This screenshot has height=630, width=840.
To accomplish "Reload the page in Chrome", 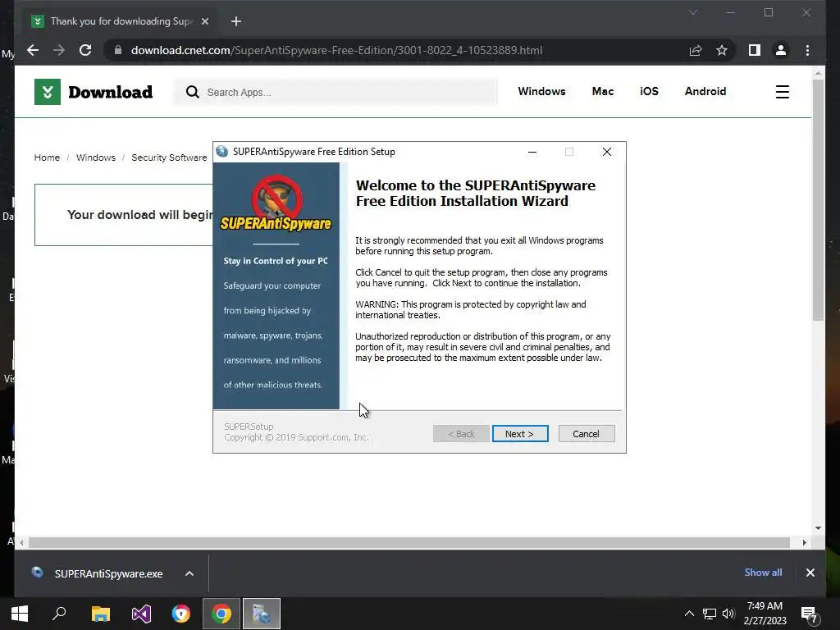I will click(85, 50).
